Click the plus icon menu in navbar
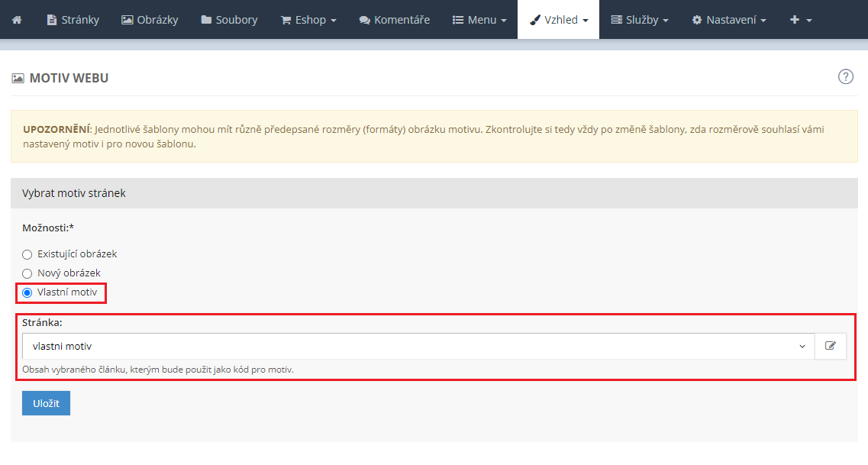Screen dimensions: 868x465 click(x=800, y=20)
